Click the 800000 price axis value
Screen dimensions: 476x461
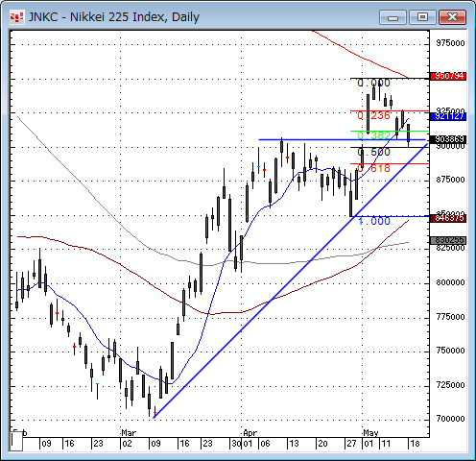[x=450, y=282]
